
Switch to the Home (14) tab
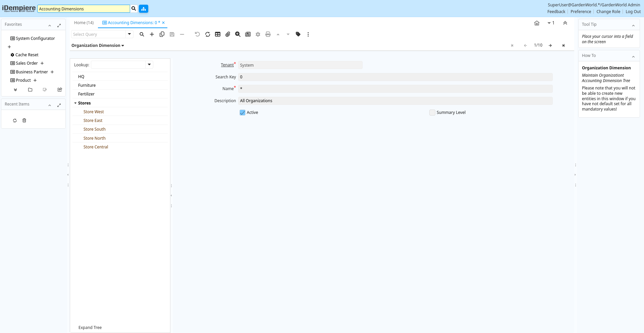[x=84, y=23]
